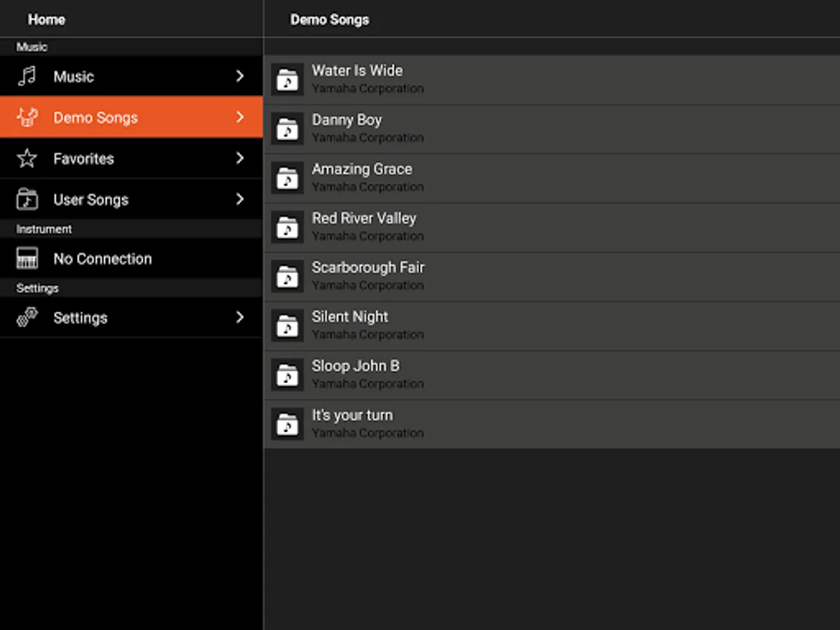Click the It's your turn song icon
Image resolution: width=840 pixels, height=630 pixels.
tap(287, 423)
